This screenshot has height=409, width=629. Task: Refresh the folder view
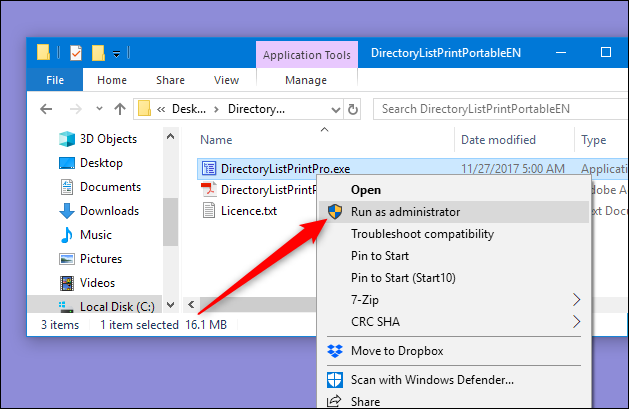point(353,109)
